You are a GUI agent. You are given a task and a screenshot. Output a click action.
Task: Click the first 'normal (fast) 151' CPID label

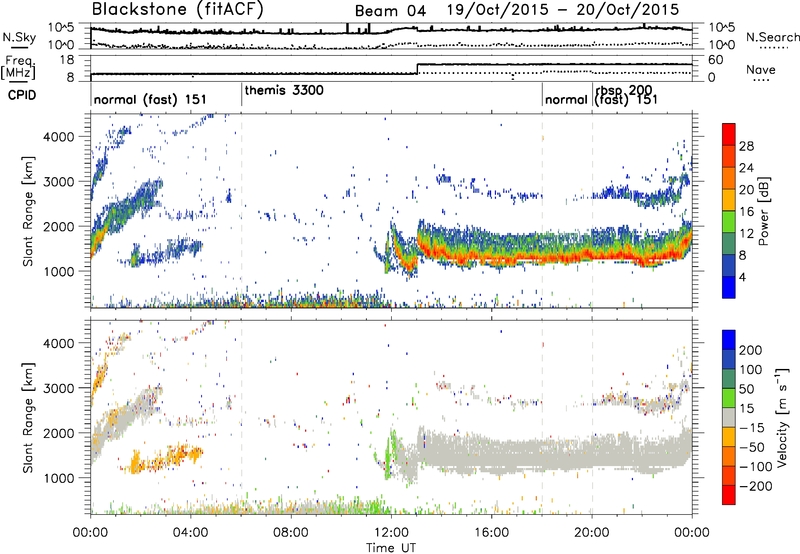150,99
